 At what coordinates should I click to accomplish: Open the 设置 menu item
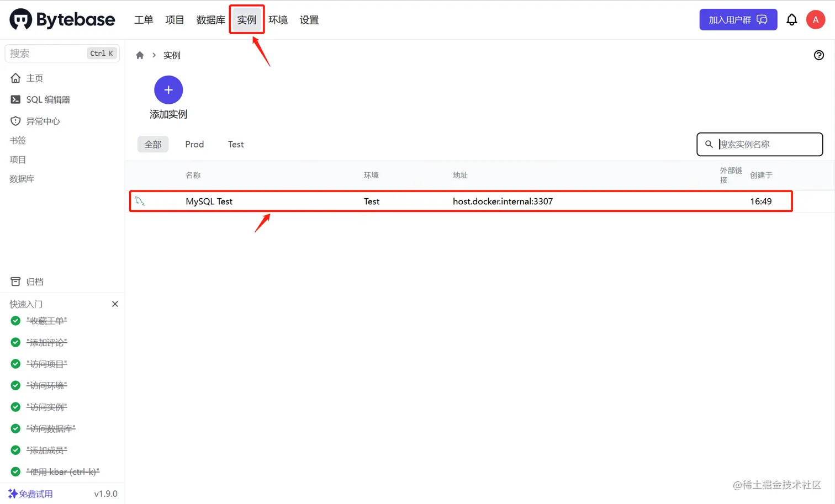pyautogui.click(x=309, y=19)
